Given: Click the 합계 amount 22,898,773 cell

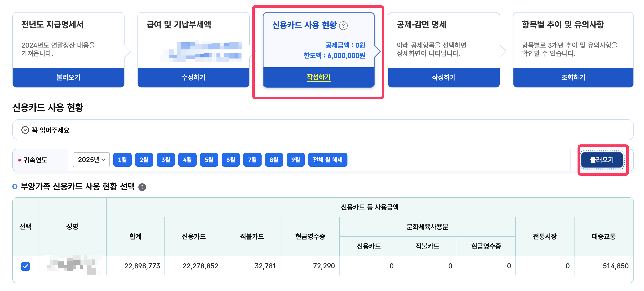Looking at the screenshot, I should pyautogui.click(x=142, y=266).
